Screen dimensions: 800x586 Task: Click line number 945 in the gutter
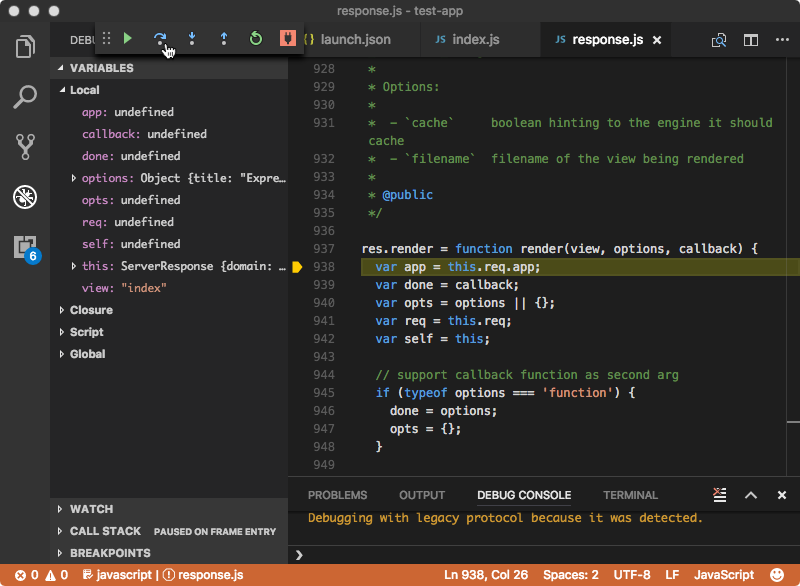[324, 393]
